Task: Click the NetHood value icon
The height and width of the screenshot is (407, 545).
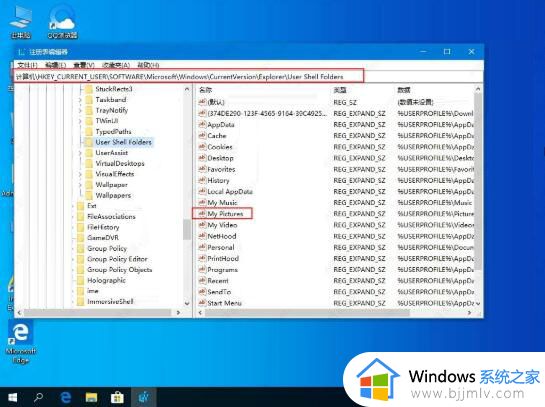Action: (202, 236)
